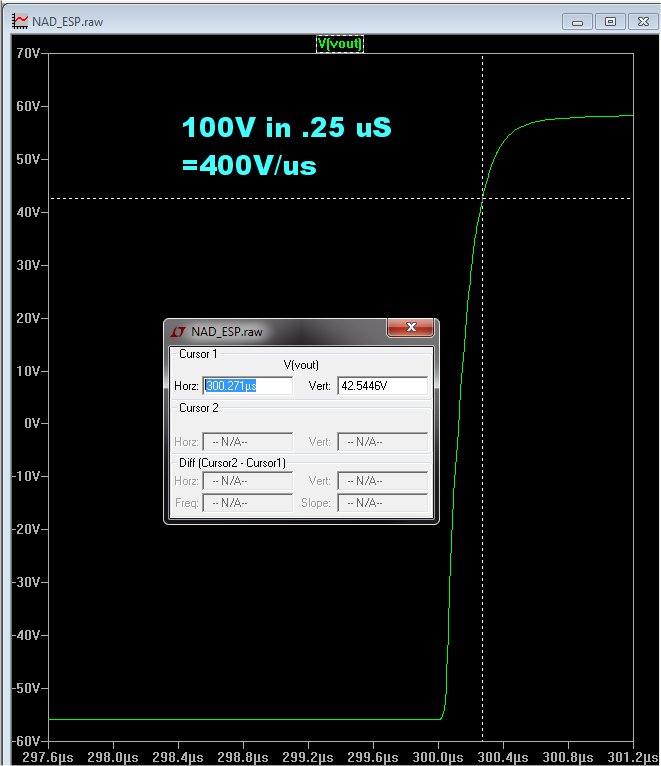
Task: Click the Slope N/A field
Action: [x=383, y=503]
